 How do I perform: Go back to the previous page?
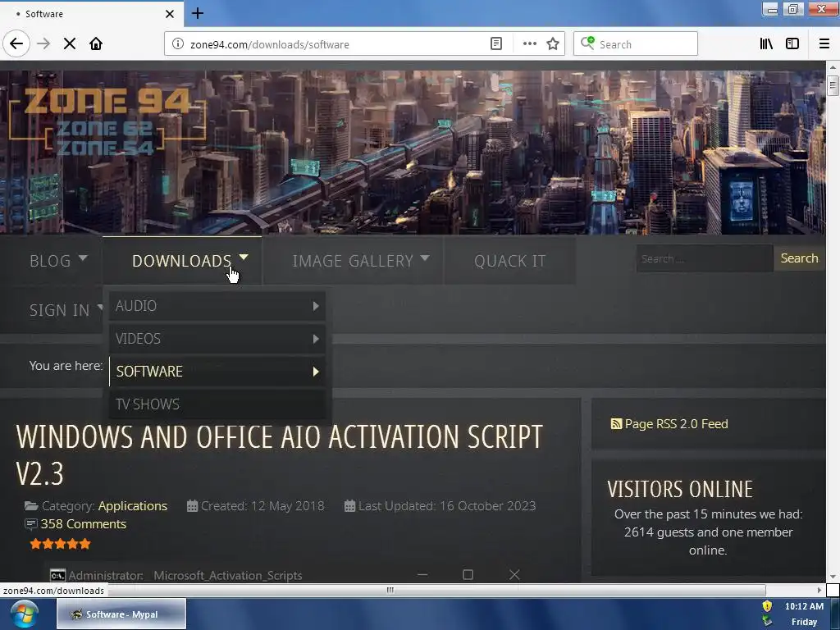[x=16, y=44]
